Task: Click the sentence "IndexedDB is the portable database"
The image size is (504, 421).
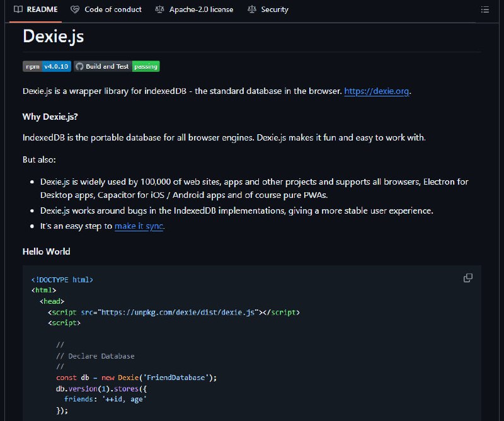Action: (x=224, y=137)
